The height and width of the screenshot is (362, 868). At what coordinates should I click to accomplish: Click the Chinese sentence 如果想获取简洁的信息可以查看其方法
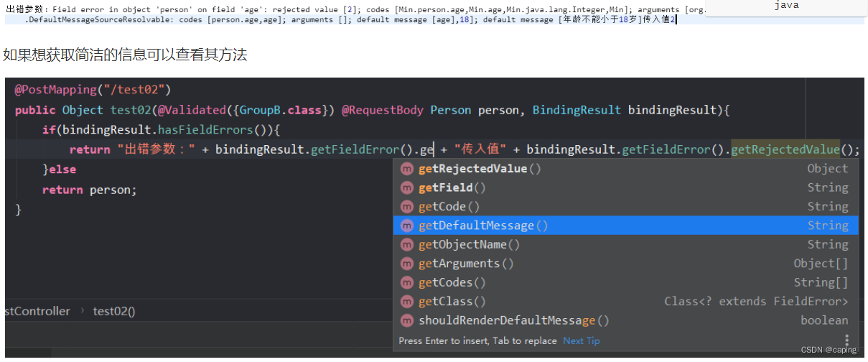tap(125, 55)
